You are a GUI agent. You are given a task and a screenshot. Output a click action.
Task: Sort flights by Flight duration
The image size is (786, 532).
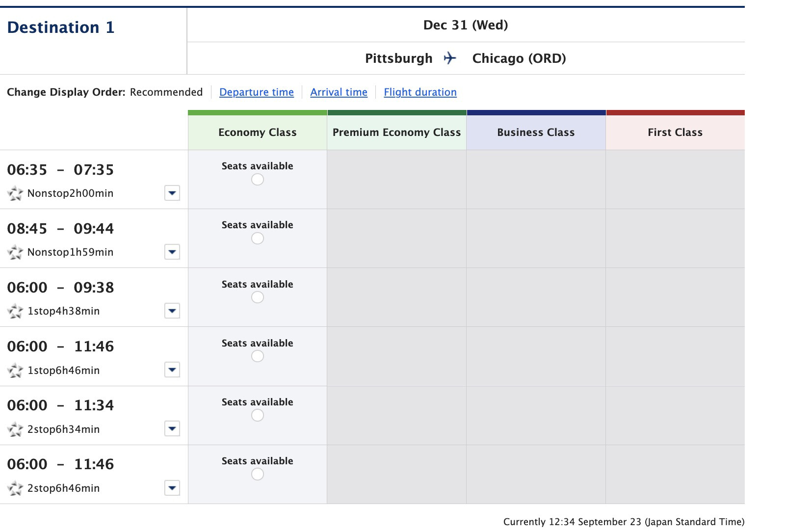click(420, 92)
